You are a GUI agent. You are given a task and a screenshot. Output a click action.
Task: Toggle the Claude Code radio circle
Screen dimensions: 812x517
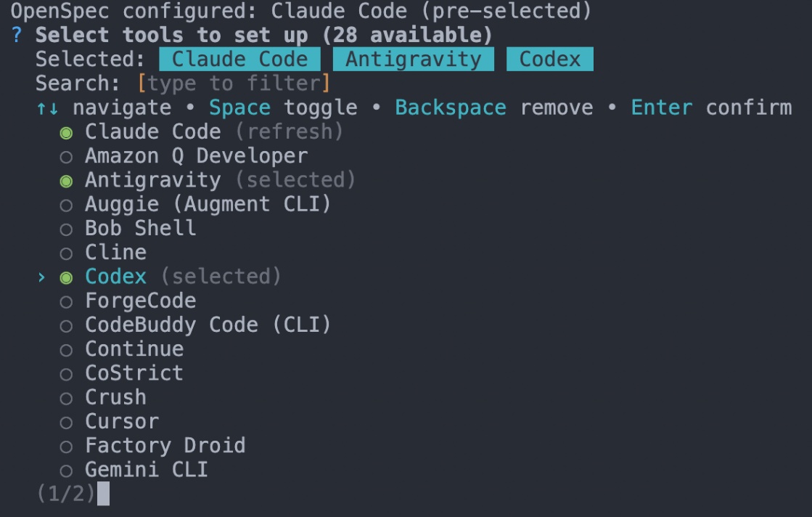(x=66, y=132)
